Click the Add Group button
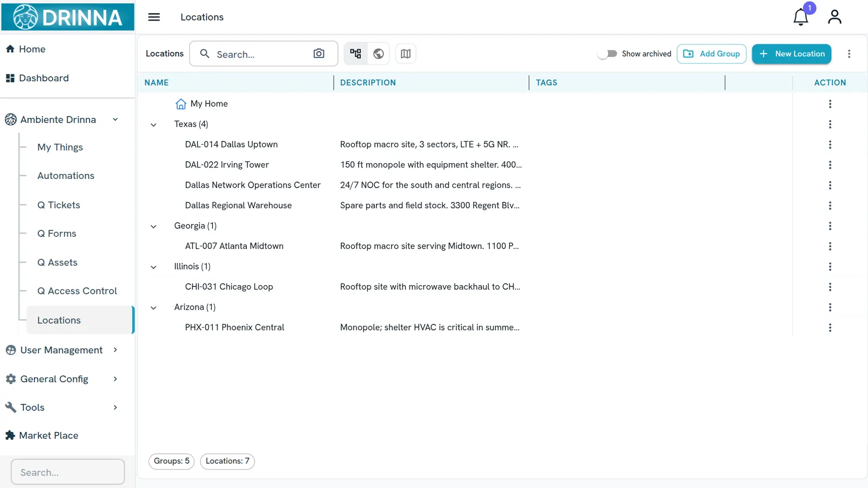 tap(712, 54)
